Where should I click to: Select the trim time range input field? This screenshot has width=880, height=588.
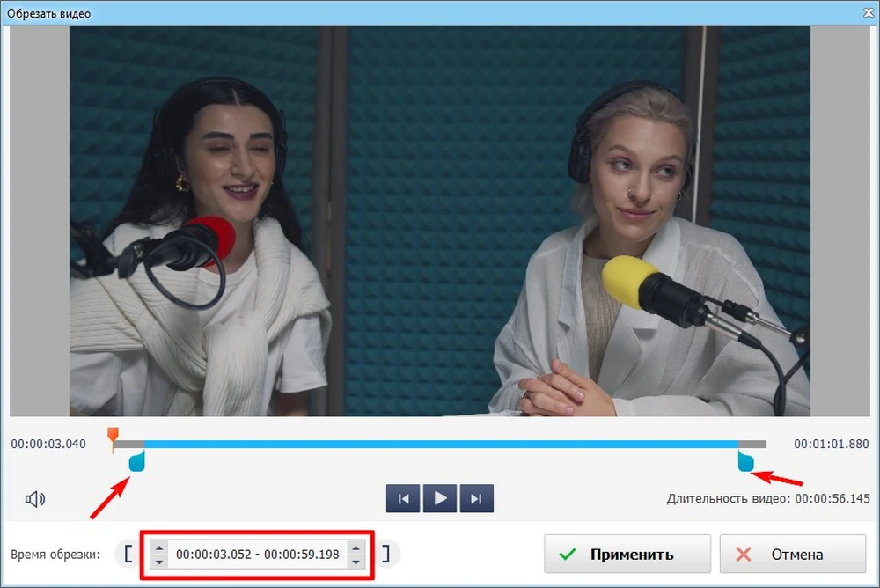coord(257,555)
